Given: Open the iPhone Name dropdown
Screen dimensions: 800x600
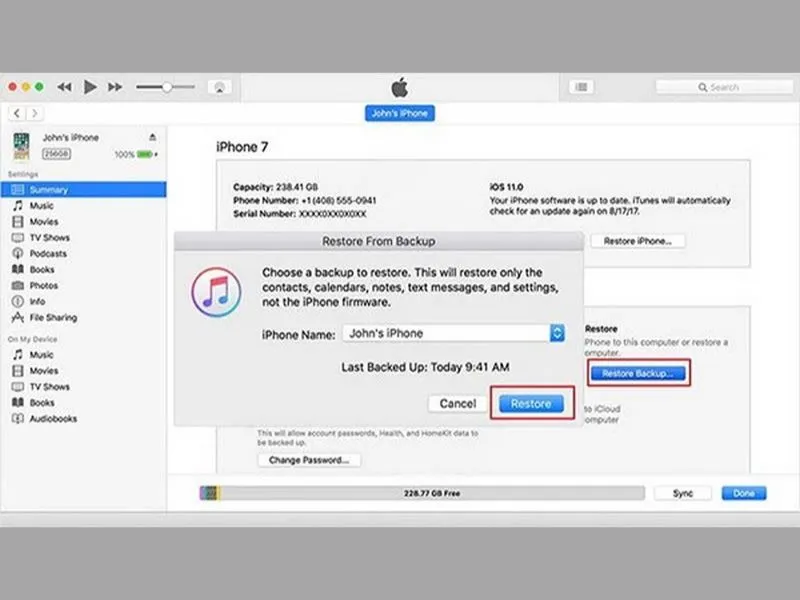Looking at the screenshot, I should pyautogui.click(x=454, y=333).
